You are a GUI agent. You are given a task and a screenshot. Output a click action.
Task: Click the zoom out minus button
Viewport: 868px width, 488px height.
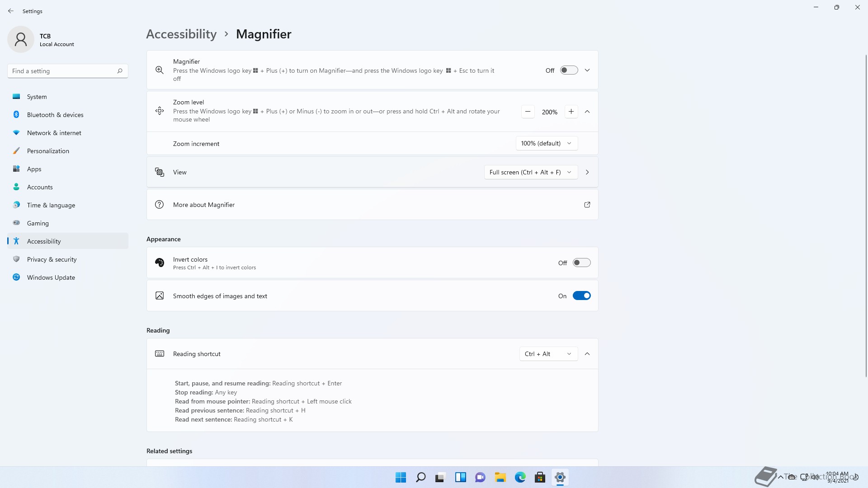click(528, 112)
